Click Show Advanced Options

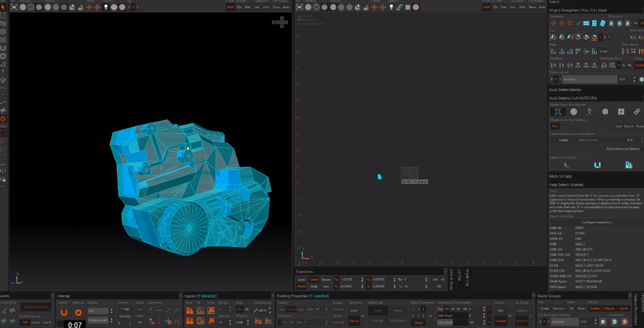(x=623, y=149)
